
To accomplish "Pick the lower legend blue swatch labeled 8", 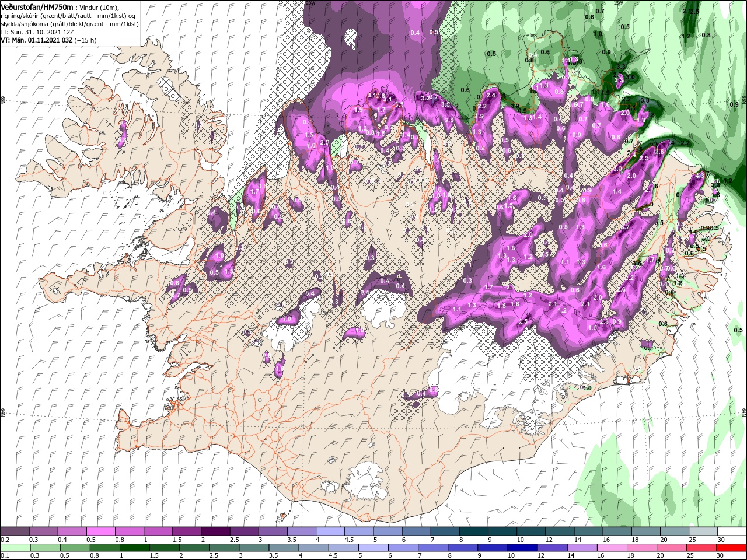I will [x=462, y=548].
